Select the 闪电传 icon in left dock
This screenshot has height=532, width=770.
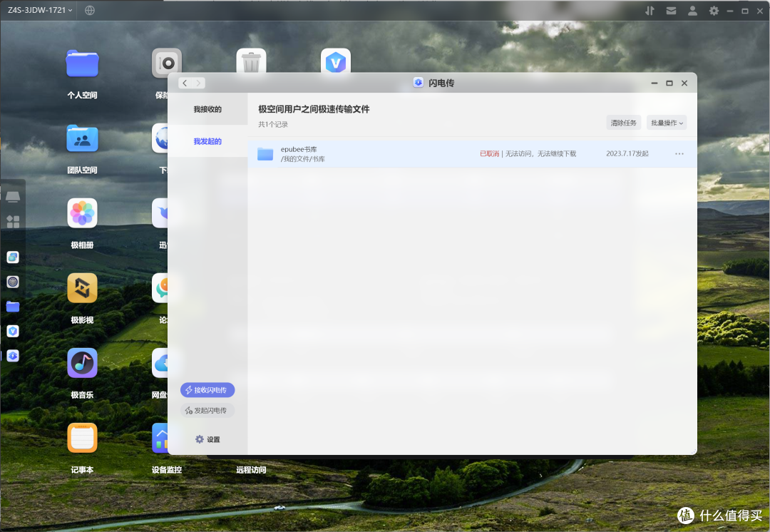click(x=13, y=356)
